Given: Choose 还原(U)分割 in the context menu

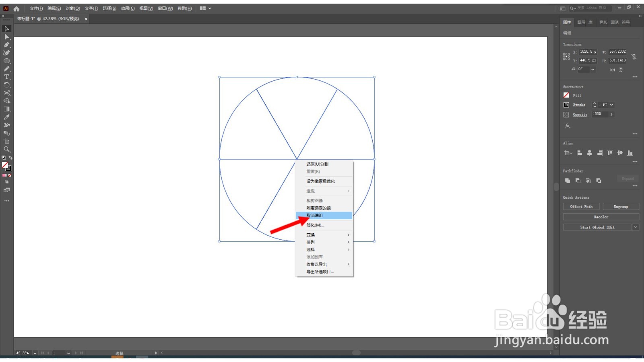Looking at the screenshot, I should click(x=324, y=164).
